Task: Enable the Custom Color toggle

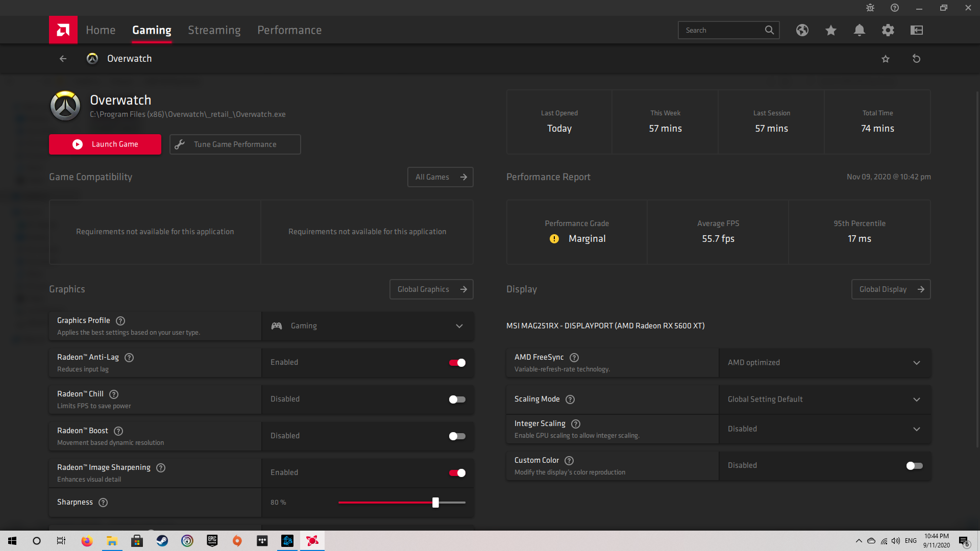Action: tap(914, 466)
